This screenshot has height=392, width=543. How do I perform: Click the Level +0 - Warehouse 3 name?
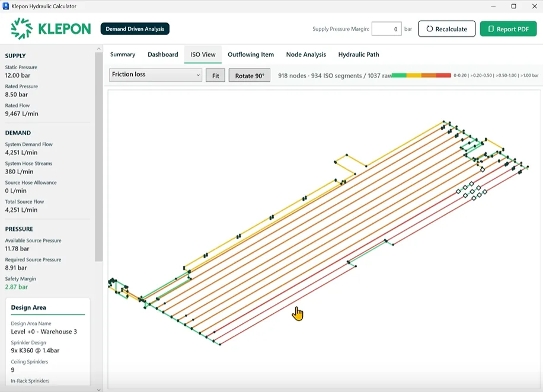tap(44, 332)
